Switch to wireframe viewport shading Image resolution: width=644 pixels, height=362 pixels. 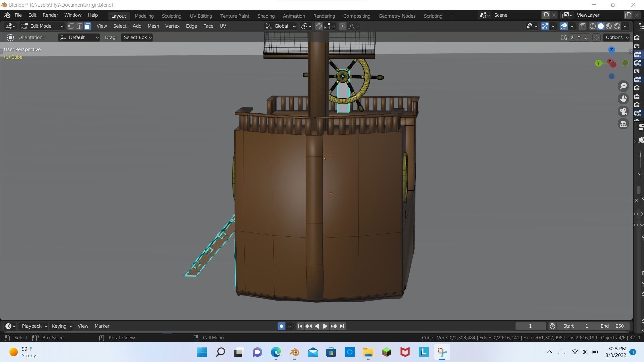point(593,26)
